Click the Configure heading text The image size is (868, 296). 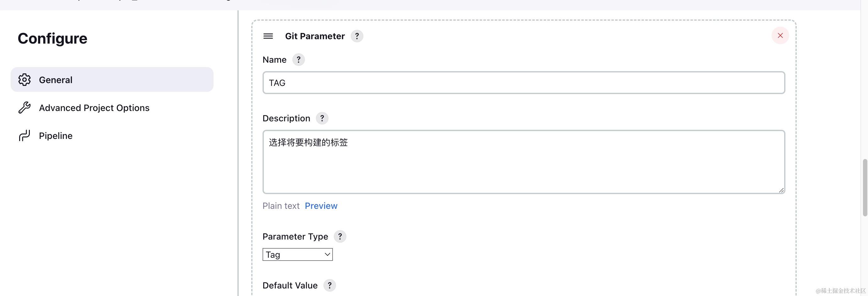pyautogui.click(x=52, y=38)
